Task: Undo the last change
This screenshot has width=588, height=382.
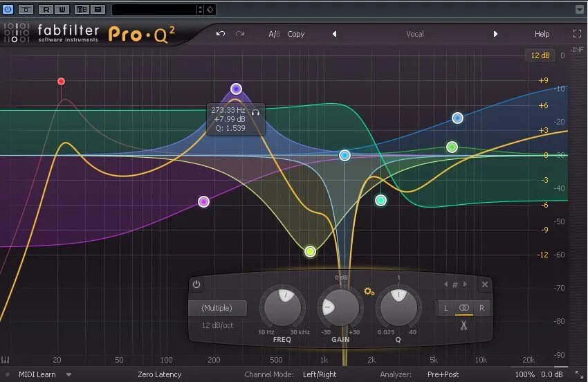Action: click(x=221, y=34)
